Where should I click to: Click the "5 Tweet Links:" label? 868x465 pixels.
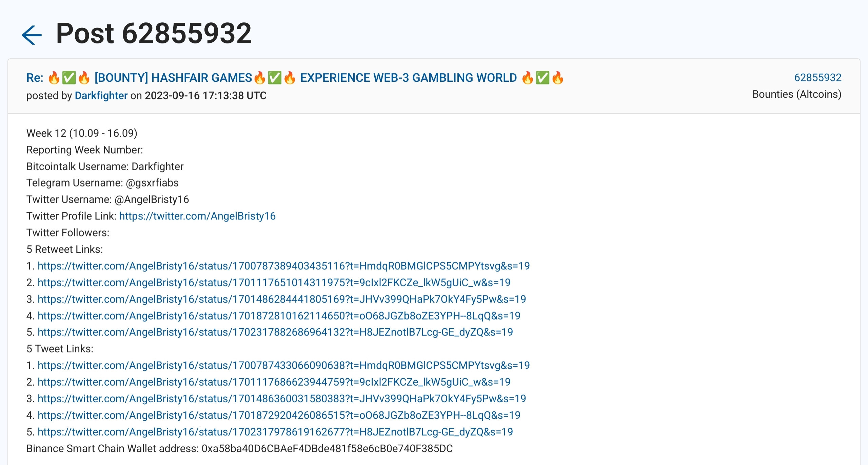(x=60, y=349)
